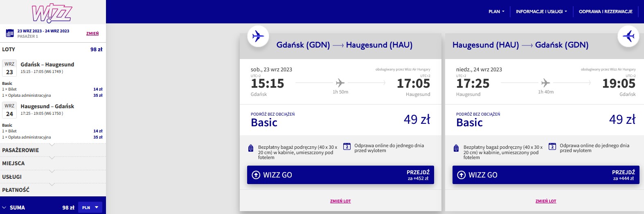Click online check-in icon in outbound fare
The height and width of the screenshot is (214, 644).
tap(347, 146)
